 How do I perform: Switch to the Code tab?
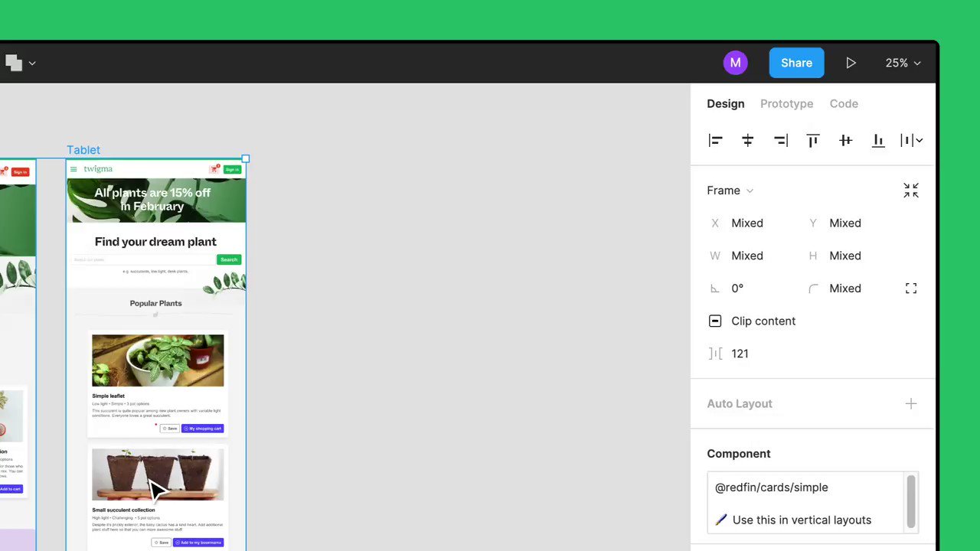[844, 103]
